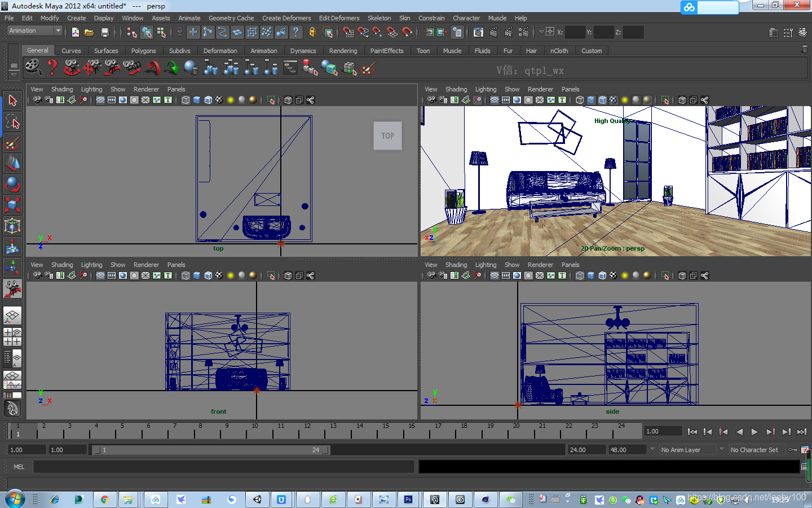This screenshot has width=812, height=508.
Task: Open Renderer menu in persp viewport
Action: [540, 89]
